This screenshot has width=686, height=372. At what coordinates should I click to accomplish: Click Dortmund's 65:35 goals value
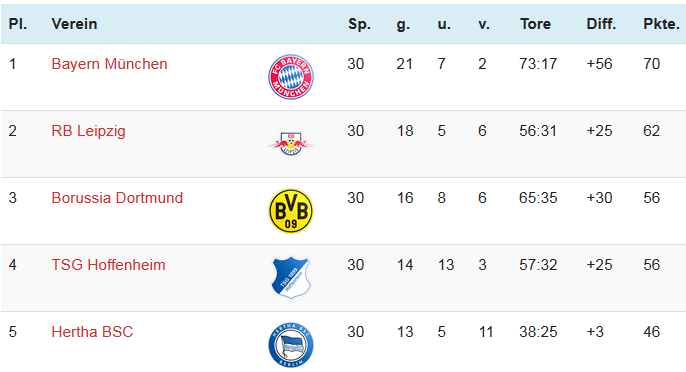[x=538, y=198]
